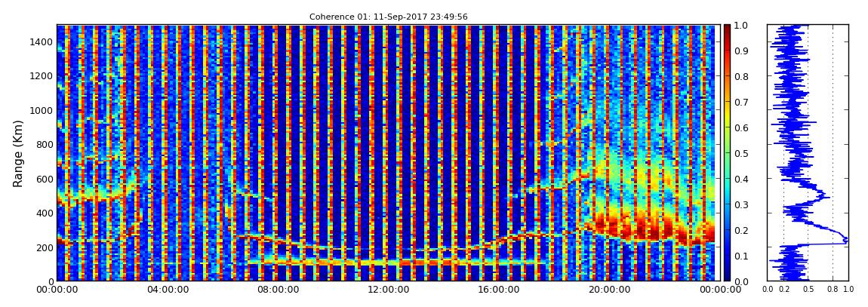Click the dark blue bottom of the colorbar
868x307 pixels.
727,277
